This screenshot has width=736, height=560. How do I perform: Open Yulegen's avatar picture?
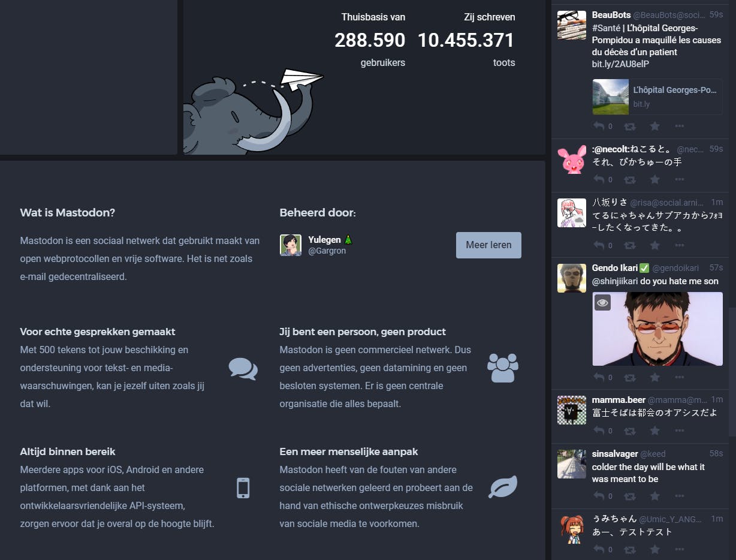(x=291, y=245)
